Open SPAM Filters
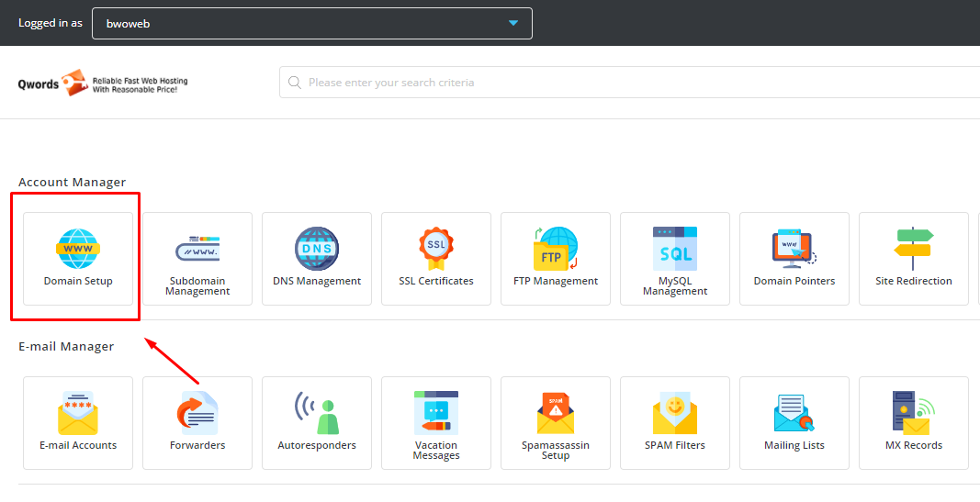This screenshot has height=502, width=980. pyautogui.click(x=675, y=422)
